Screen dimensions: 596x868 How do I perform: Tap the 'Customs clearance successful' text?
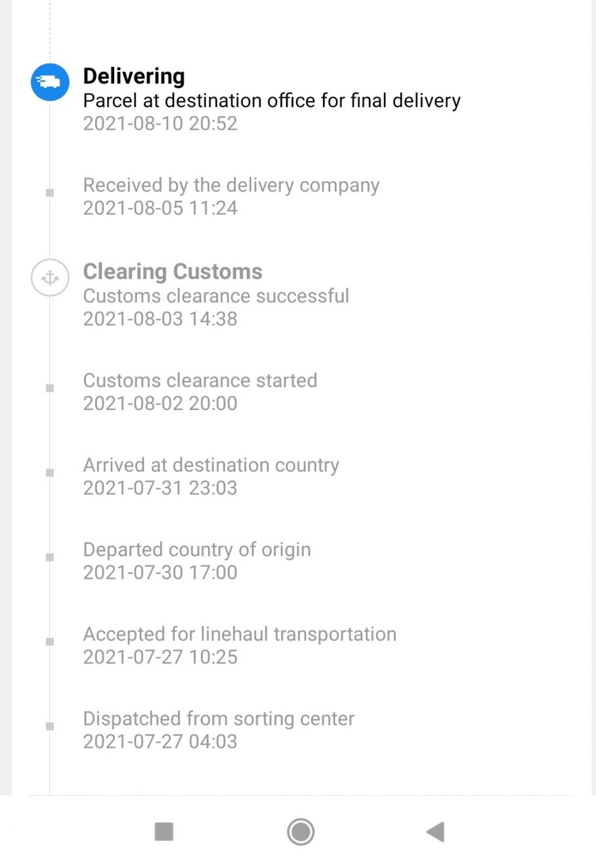(x=216, y=296)
